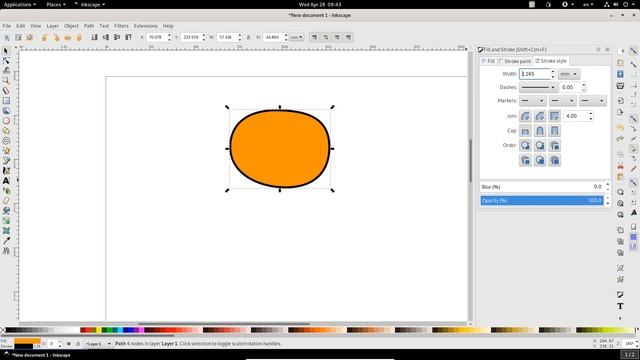This screenshot has height=360, width=640.
Task: Open the end Markers dropdown
Action: click(592, 100)
